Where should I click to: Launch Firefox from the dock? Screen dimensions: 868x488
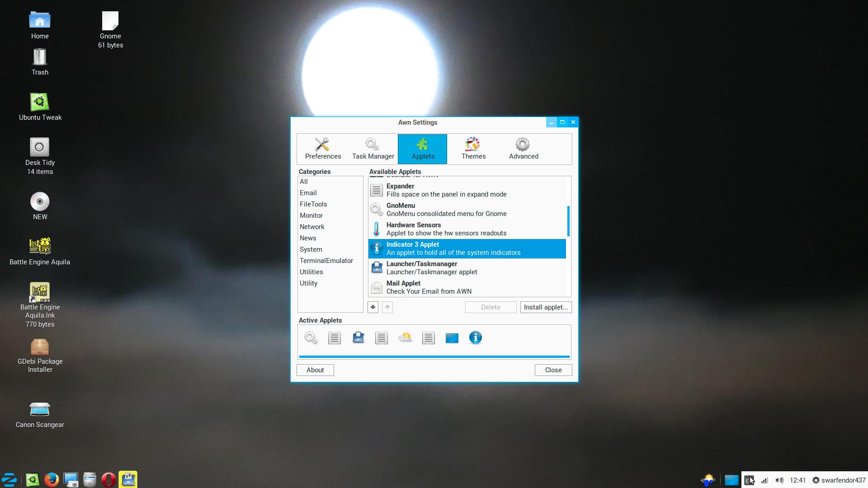52,479
